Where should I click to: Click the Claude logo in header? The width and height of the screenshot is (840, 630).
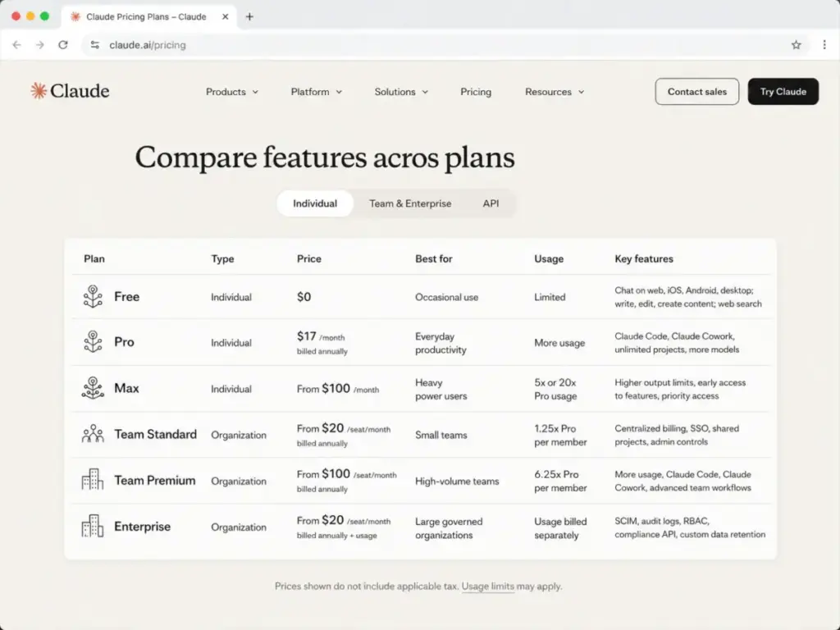tap(70, 91)
